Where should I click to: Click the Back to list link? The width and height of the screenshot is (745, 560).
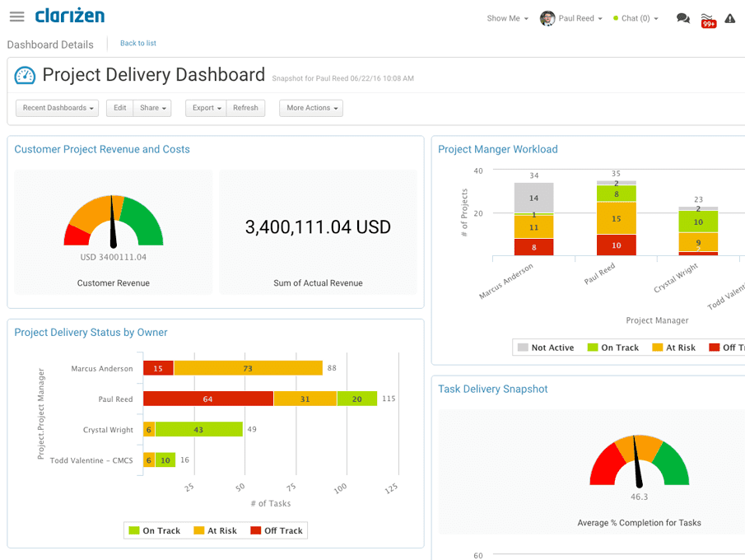point(137,44)
